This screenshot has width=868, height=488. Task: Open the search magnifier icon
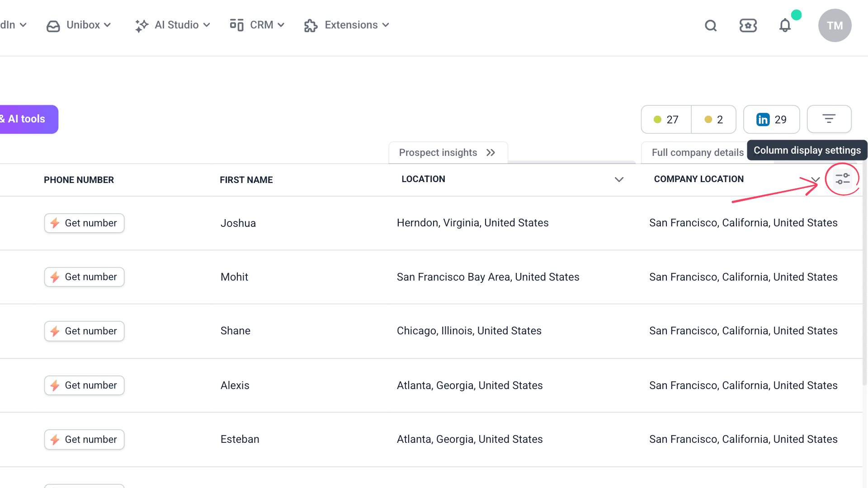click(x=711, y=25)
